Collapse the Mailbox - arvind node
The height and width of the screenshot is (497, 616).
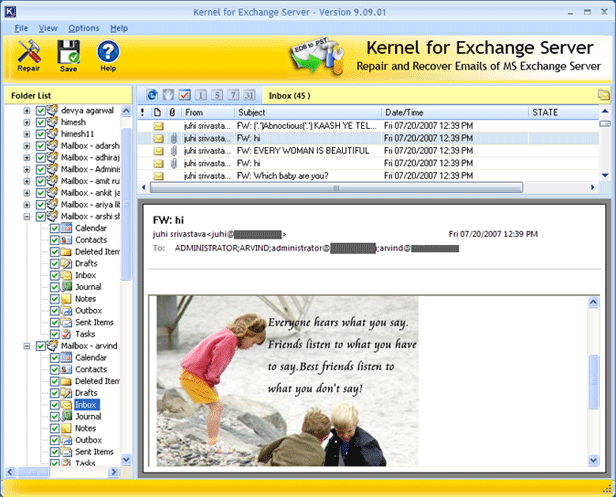click(27, 347)
